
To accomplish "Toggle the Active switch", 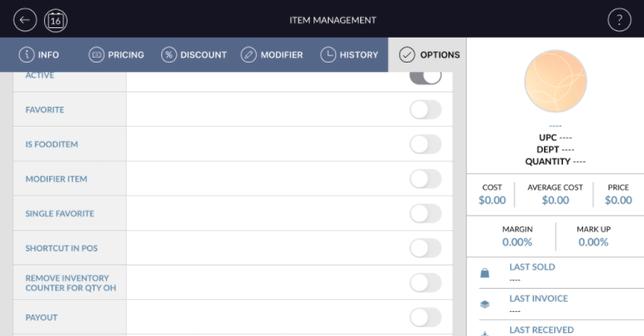I will tap(425, 76).
